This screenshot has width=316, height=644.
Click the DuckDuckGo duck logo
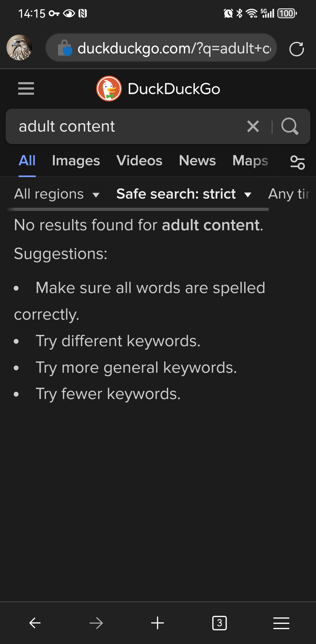click(108, 89)
